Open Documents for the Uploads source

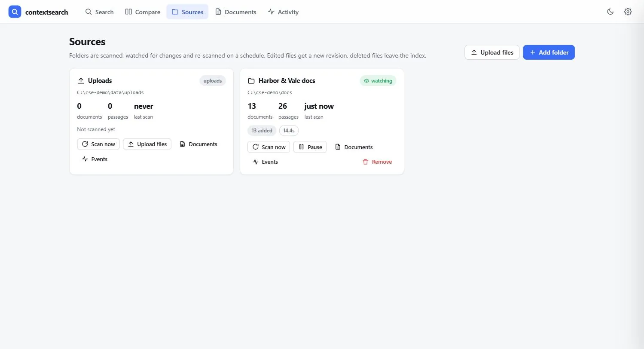(x=198, y=144)
